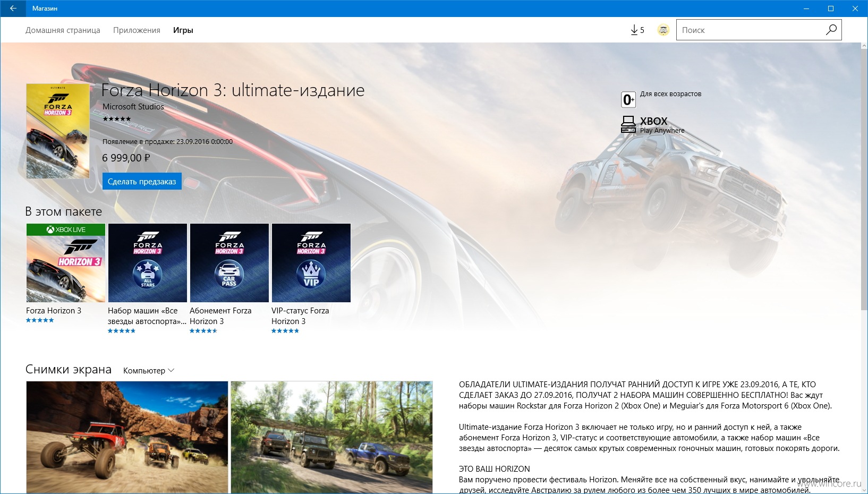Open the All Stars car pack tile
The height and width of the screenshot is (494, 868).
(148, 263)
